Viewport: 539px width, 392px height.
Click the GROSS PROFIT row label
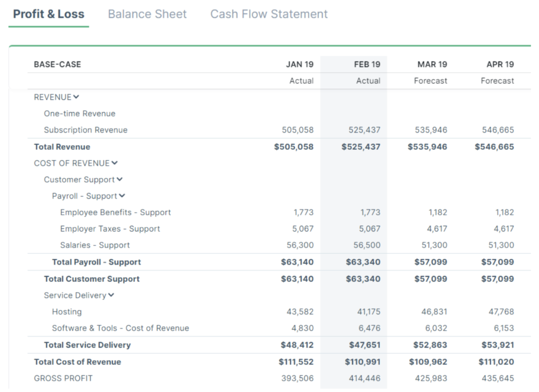click(63, 378)
